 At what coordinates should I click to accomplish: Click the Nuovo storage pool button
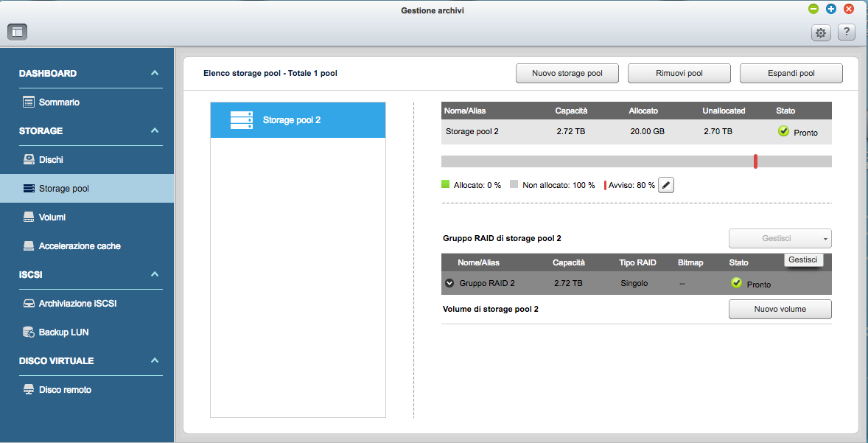567,74
